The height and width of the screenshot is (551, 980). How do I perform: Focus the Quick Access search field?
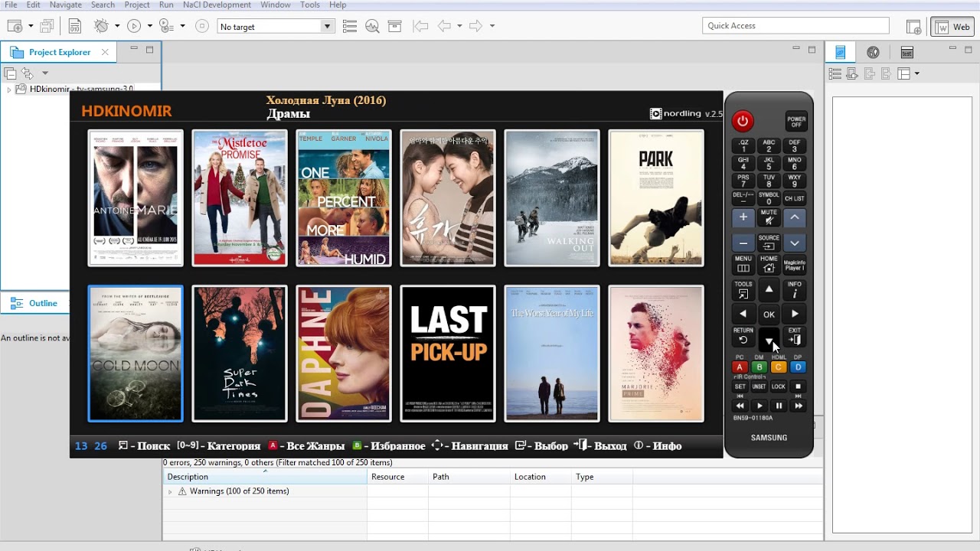pos(795,26)
